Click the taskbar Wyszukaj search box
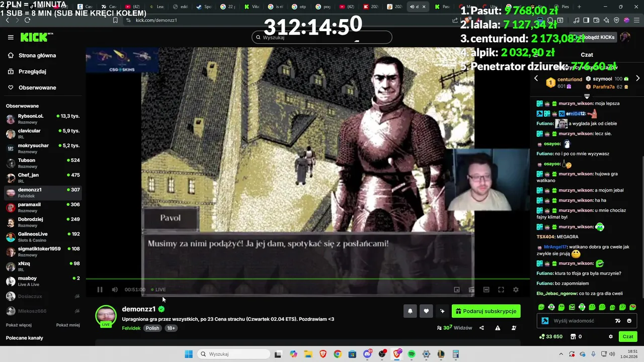The image size is (644, 362). 233,354
